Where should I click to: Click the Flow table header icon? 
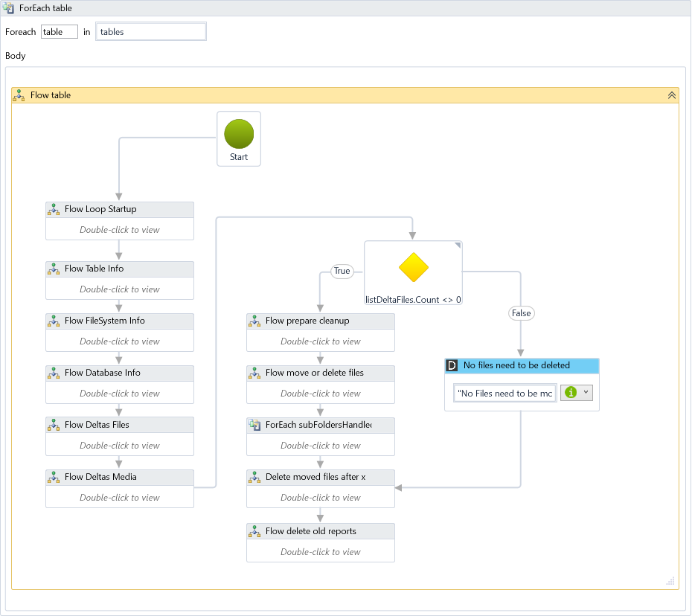[19, 95]
